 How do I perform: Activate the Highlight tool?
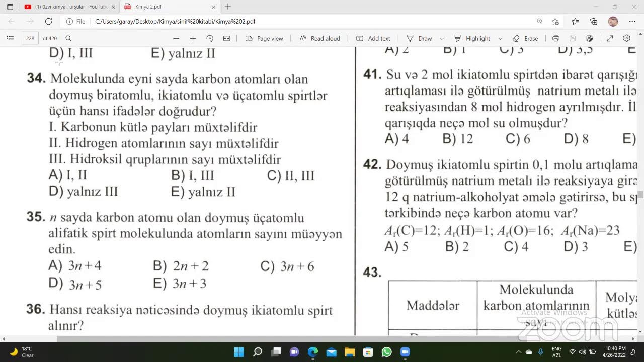[472, 38]
